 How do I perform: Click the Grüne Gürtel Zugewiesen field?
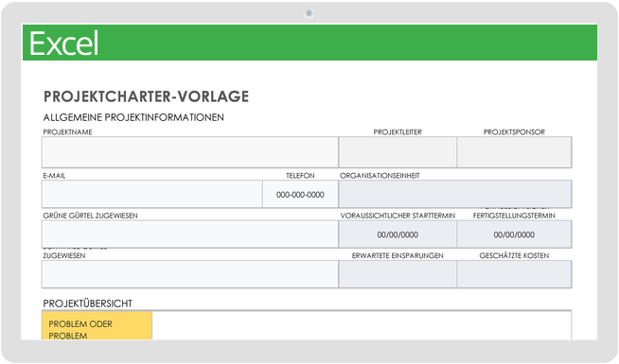coord(190,234)
